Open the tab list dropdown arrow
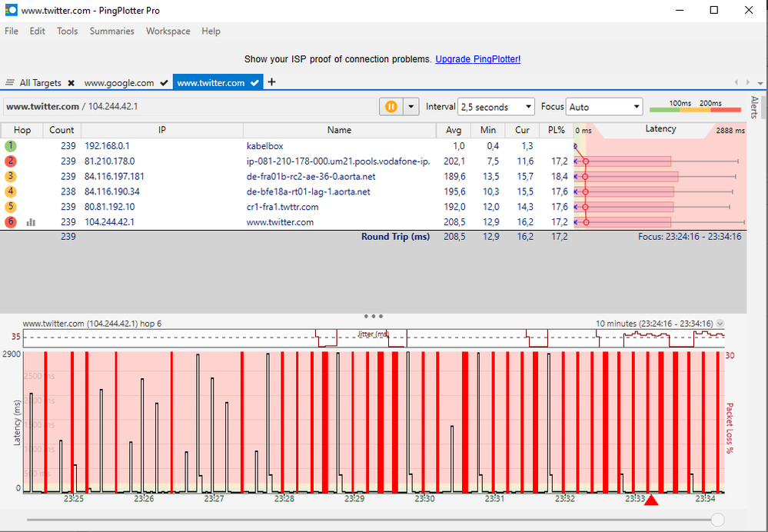This screenshot has height=532, width=768. tap(760, 83)
